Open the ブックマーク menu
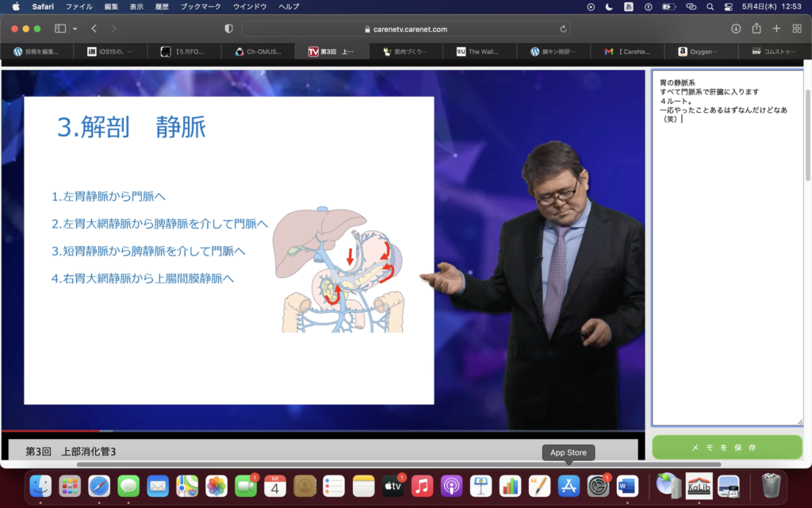 (201, 6)
